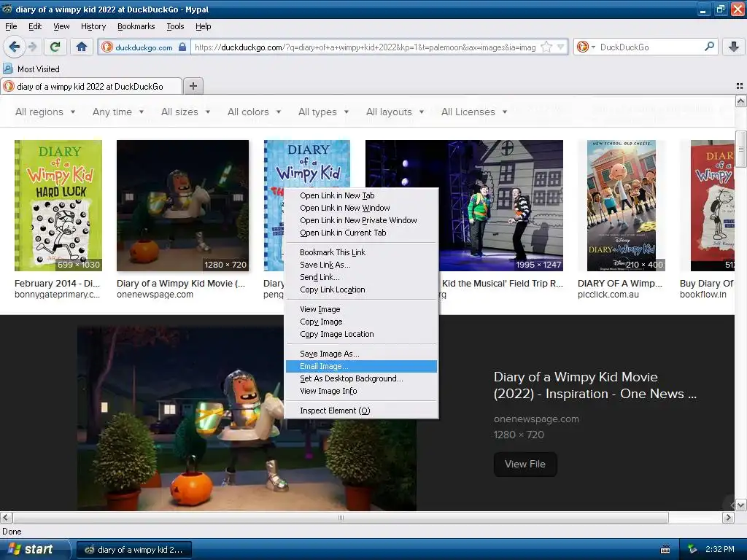Select Copy Link Location
This screenshot has width=747, height=560.
pos(361,289)
